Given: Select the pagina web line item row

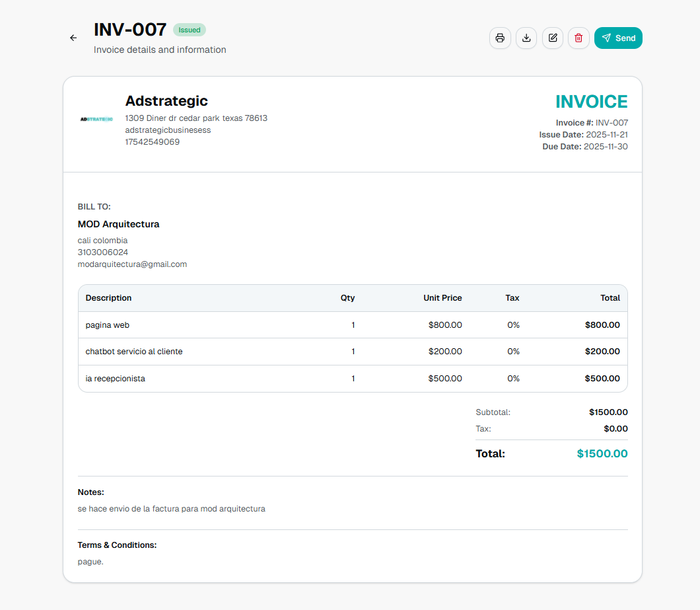Looking at the screenshot, I should [353, 324].
